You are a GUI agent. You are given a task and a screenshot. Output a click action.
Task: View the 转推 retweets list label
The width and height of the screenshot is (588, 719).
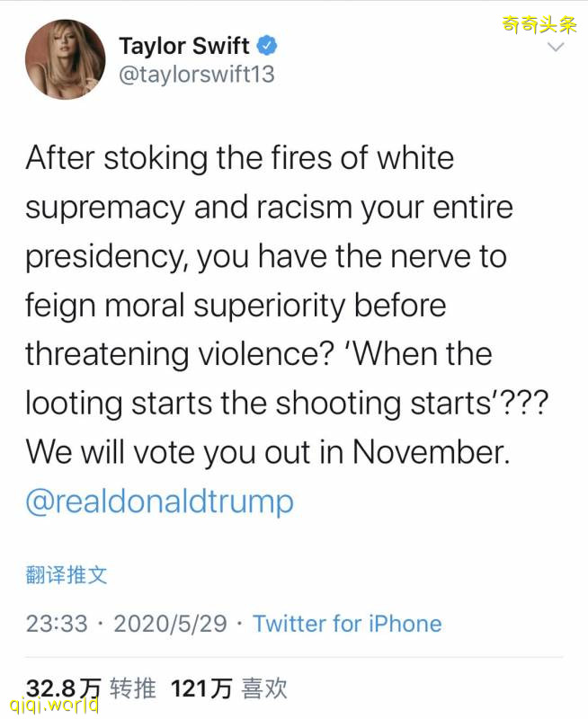(133, 688)
